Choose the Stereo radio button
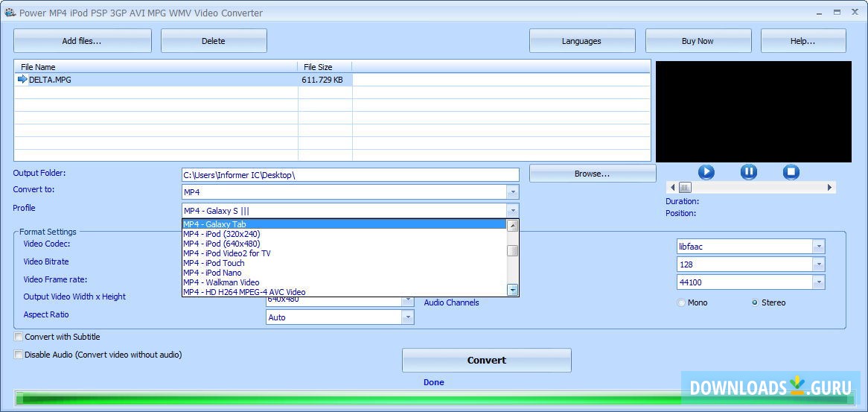 tap(755, 303)
